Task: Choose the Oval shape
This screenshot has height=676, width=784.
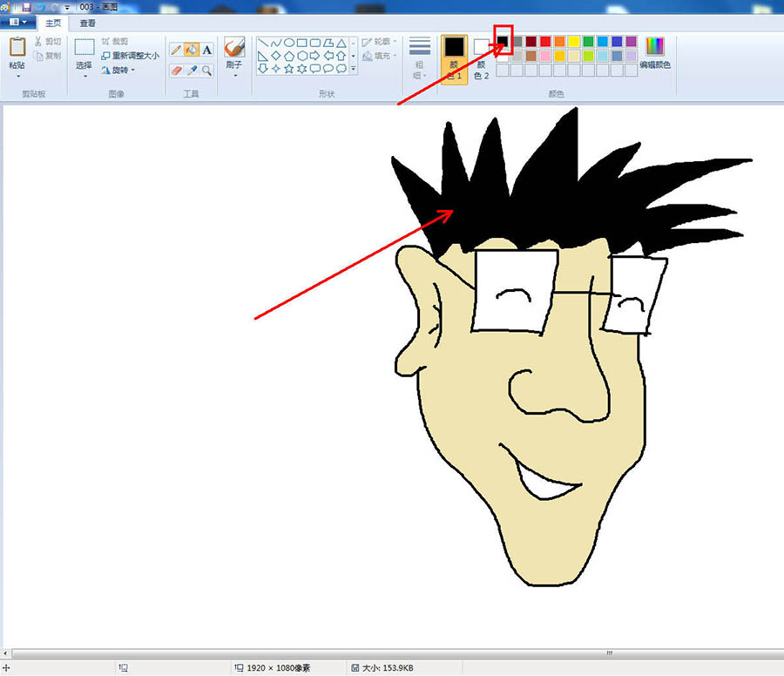Action: 289,43
